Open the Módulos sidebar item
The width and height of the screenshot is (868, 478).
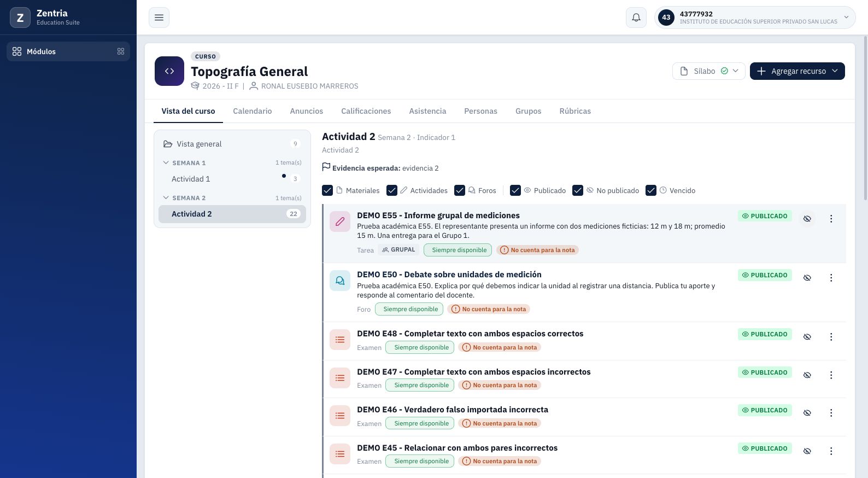point(68,51)
